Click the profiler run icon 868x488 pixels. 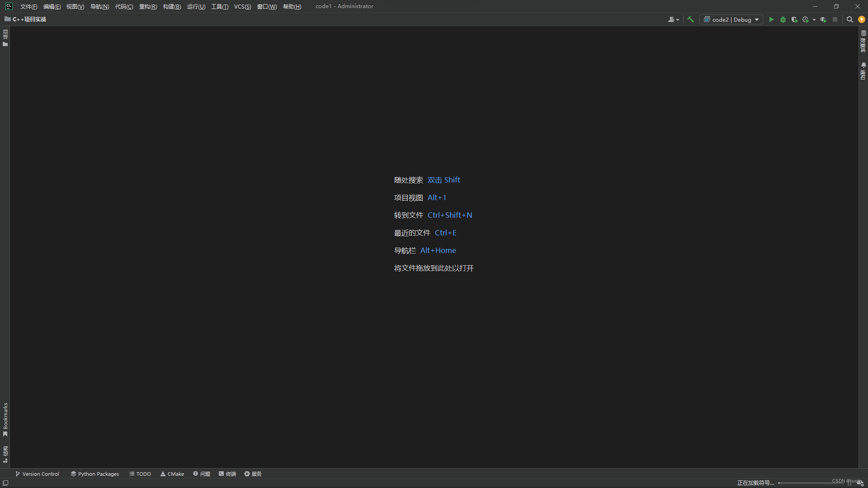[805, 19]
